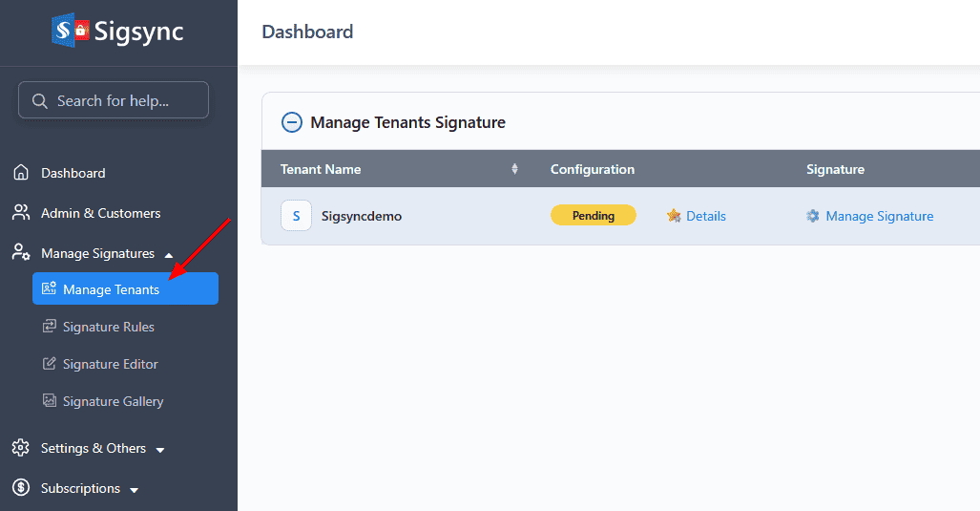Click the Manage Signature link
980x511 pixels.
point(879,216)
